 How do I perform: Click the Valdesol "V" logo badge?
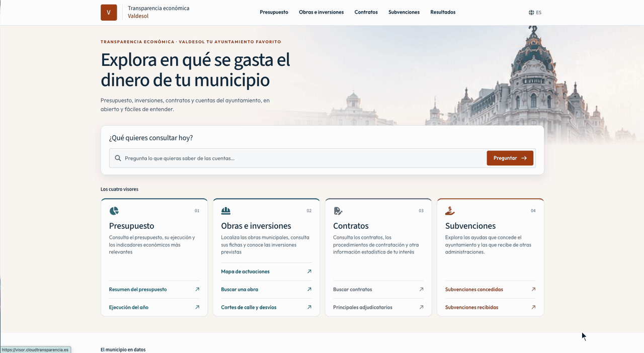pos(109,13)
